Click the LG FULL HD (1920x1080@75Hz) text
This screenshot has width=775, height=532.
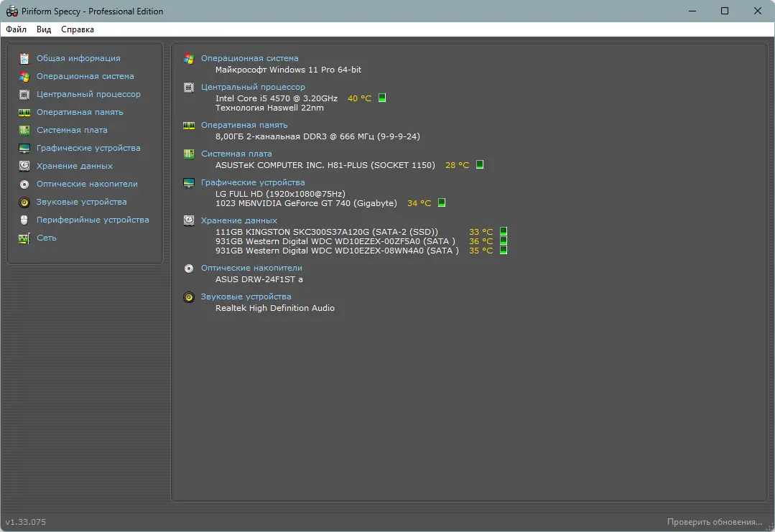280,194
